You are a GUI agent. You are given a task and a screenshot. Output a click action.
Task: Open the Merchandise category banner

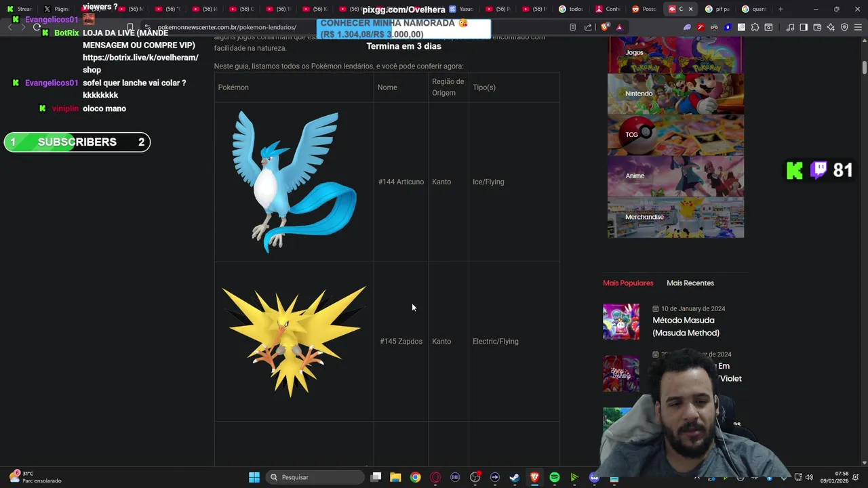click(x=675, y=218)
